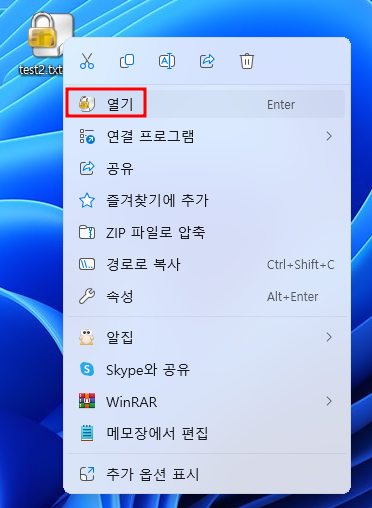The image size is (372, 508).
Task: Click the ALZip egg character icon
Action: click(x=87, y=337)
